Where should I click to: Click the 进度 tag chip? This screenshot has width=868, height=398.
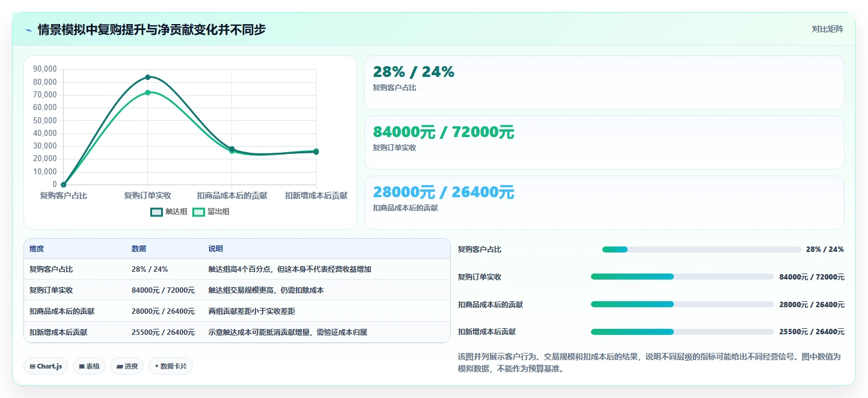[127, 366]
